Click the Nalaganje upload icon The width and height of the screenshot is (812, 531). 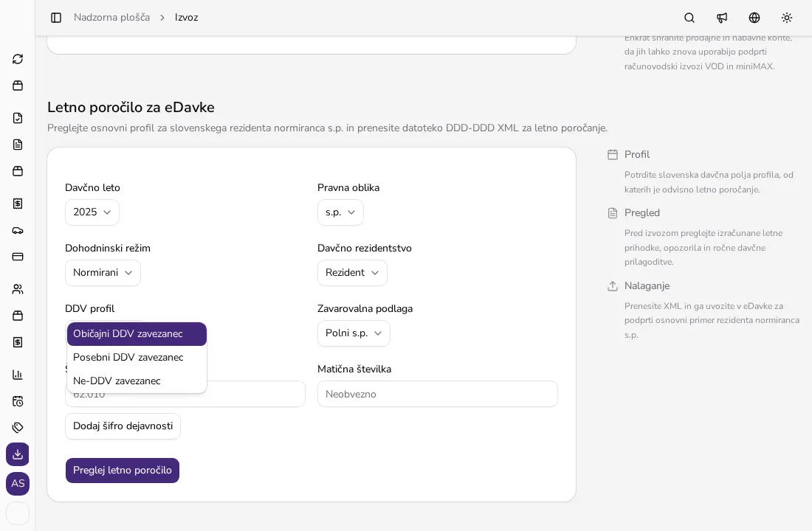click(x=613, y=286)
